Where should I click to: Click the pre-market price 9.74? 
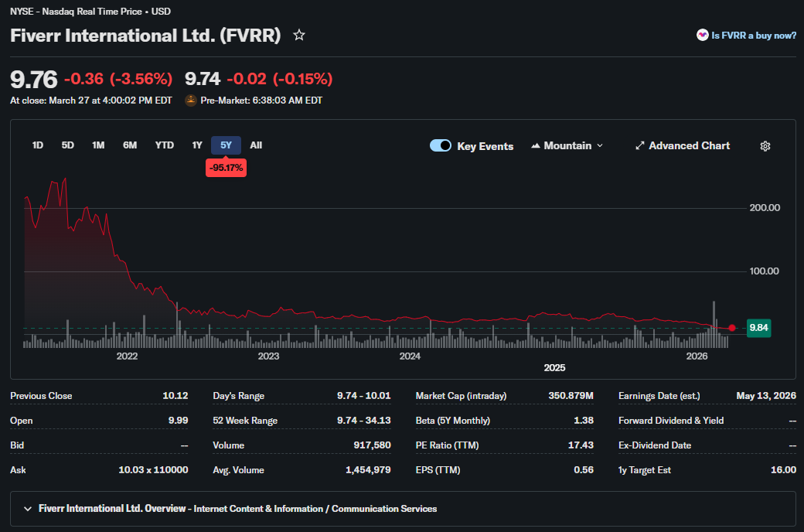(x=202, y=79)
